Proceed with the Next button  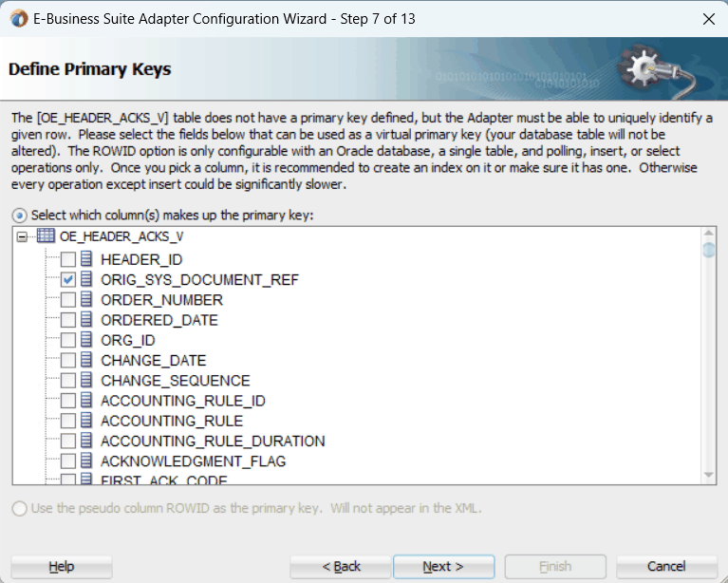pos(444,566)
